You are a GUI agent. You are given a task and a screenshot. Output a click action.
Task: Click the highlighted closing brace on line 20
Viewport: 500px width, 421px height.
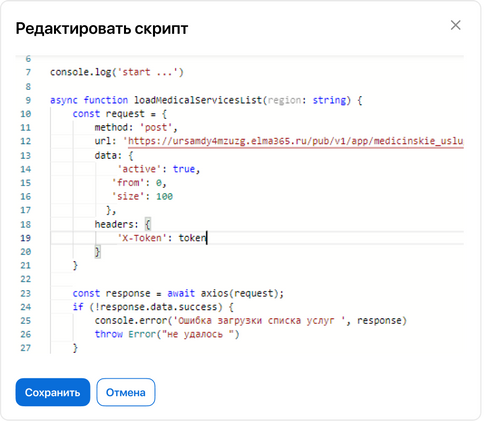[98, 252]
